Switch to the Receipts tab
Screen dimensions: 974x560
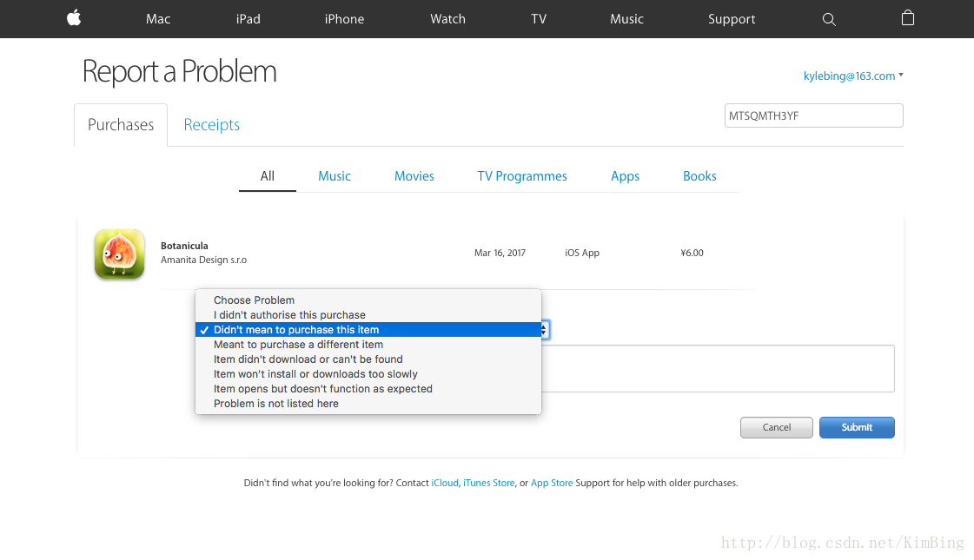click(x=211, y=125)
